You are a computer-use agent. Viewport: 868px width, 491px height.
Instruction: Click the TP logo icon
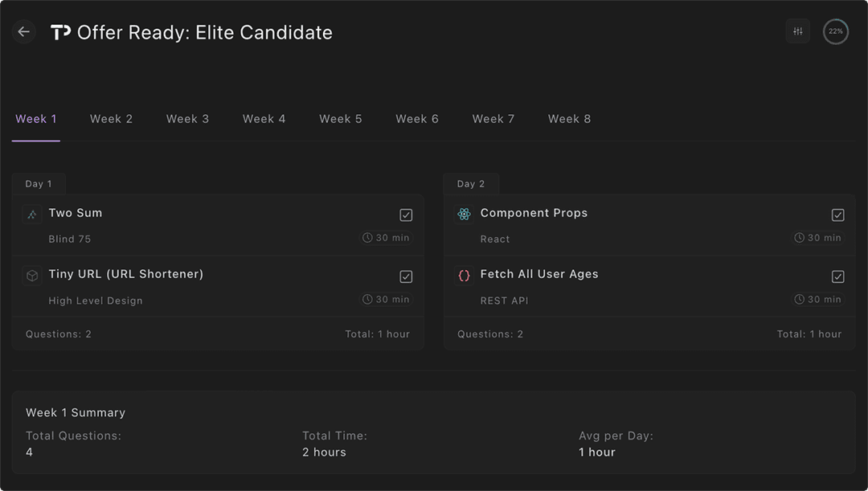60,32
